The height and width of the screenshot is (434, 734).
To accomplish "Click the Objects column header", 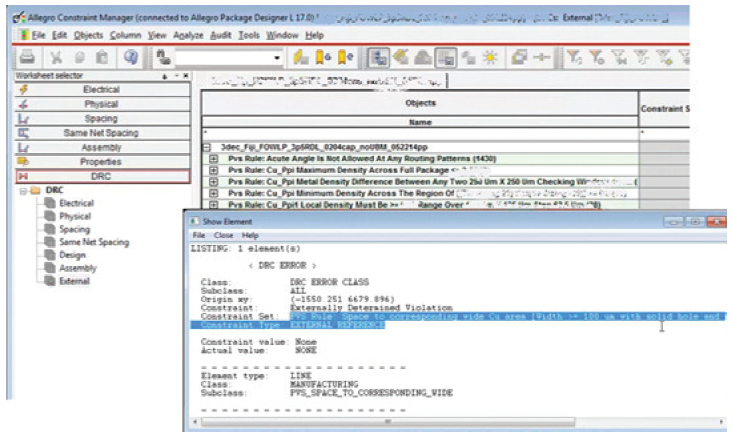I will [420, 103].
